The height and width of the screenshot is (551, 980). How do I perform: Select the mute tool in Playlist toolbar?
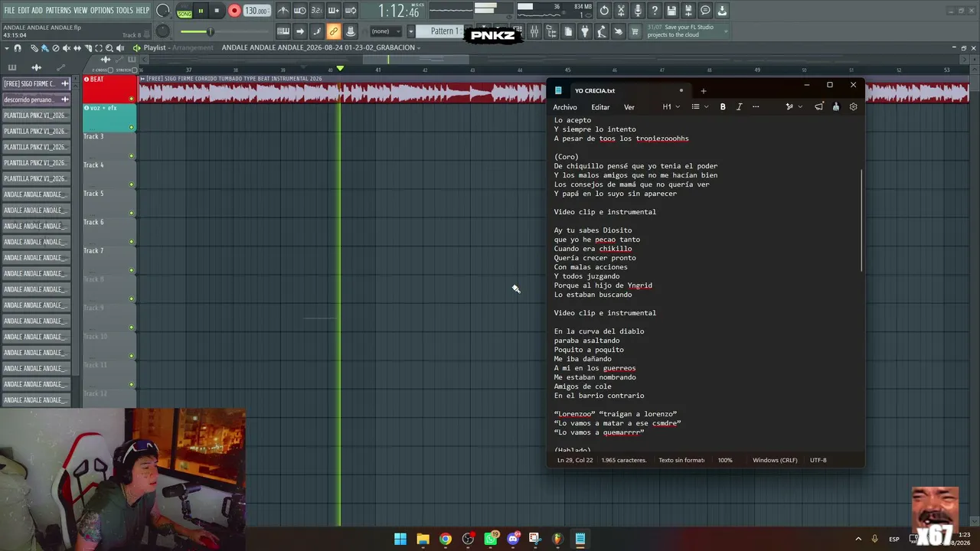tap(67, 48)
